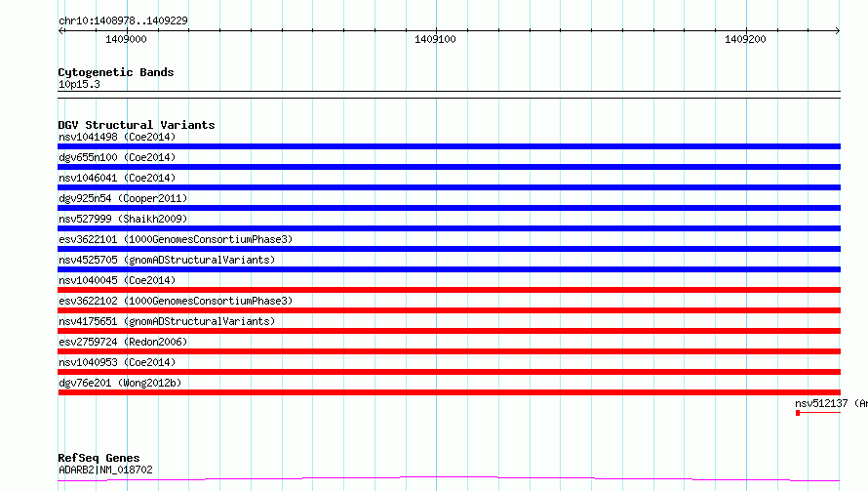Open variant label dgv925n54 (Cooper2011)
This screenshot has height=491, width=868.
[x=123, y=198]
